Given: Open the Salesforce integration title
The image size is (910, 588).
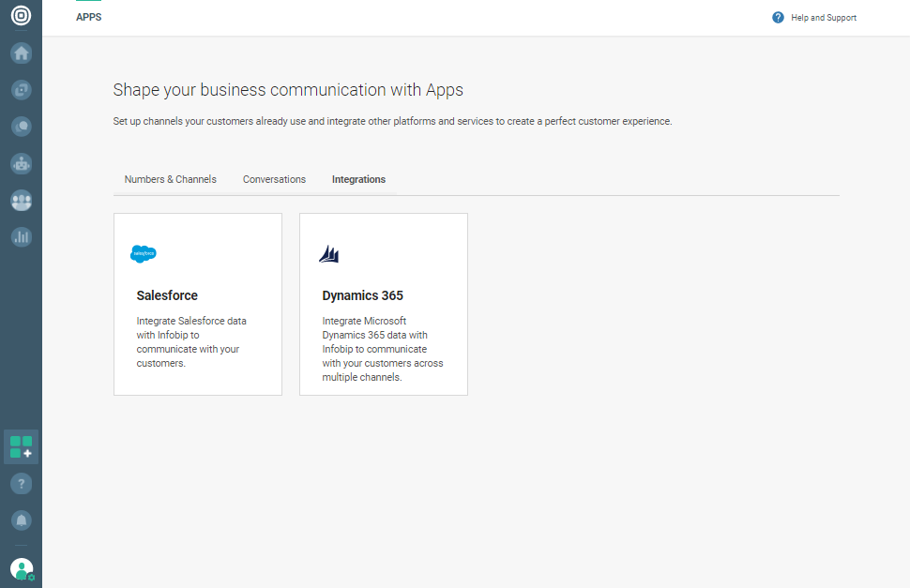Looking at the screenshot, I should 167,295.
